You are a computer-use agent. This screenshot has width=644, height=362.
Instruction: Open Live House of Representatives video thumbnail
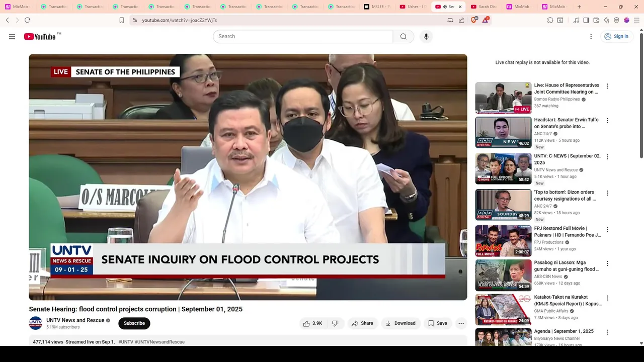[x=503, y=98]
